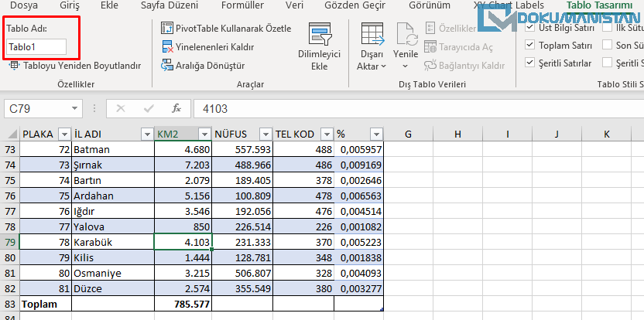This screenshot has height=320, width=644.
Task: Switch to the Giriş tab
Action: (70, 5)
